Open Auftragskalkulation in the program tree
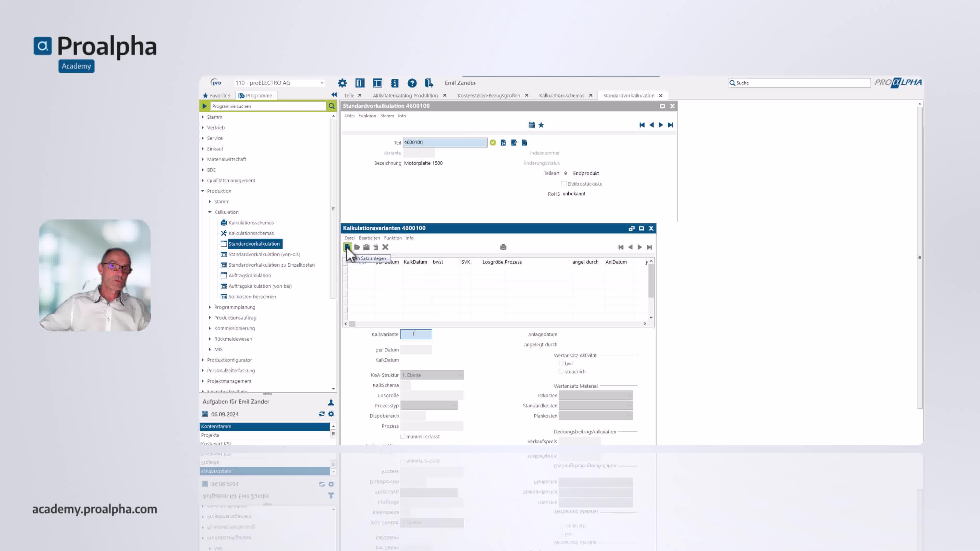 tap(250, 275)
